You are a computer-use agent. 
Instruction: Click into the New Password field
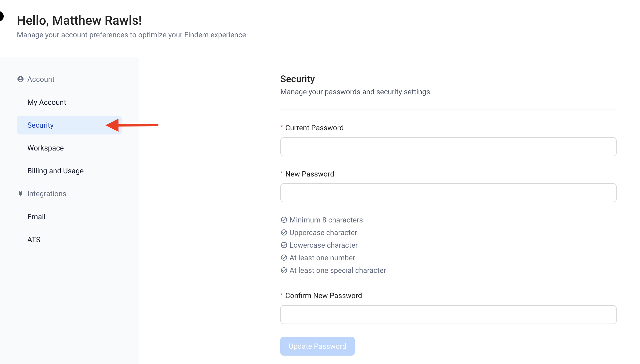pos(448,193)
